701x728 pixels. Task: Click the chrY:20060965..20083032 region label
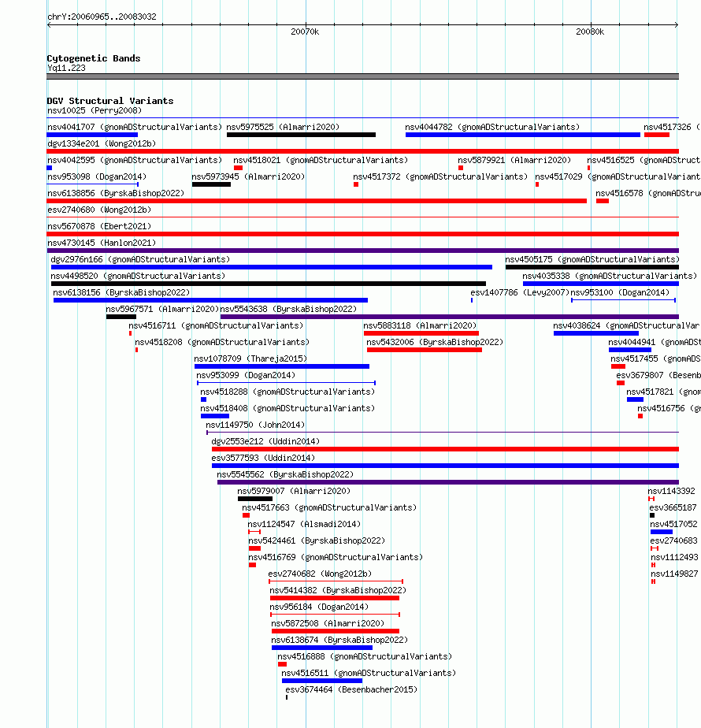pos(102,17)
